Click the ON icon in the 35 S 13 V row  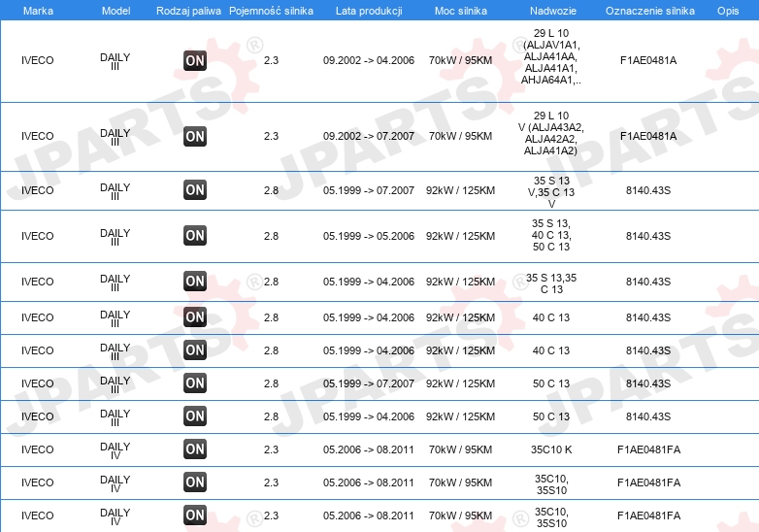click(195, 190)
